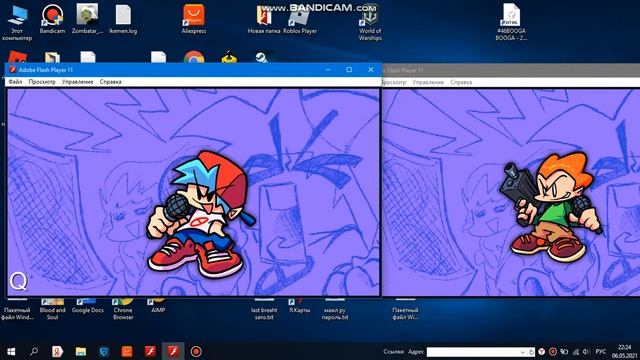Viewport: 640px width, 360px height.
Task: Open Управление menu in background Flash Player window
Action: coord(428,82)
